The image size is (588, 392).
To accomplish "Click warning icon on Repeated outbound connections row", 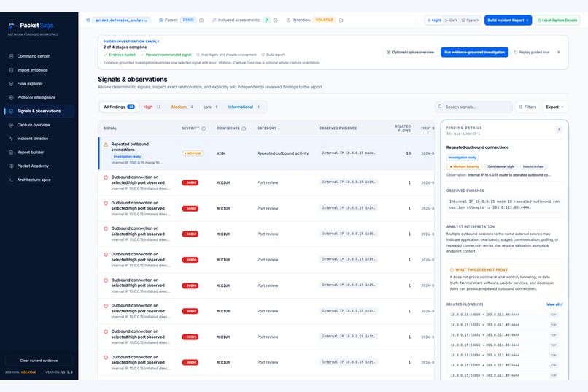I will pyautogui.click(x=106, y=145).
